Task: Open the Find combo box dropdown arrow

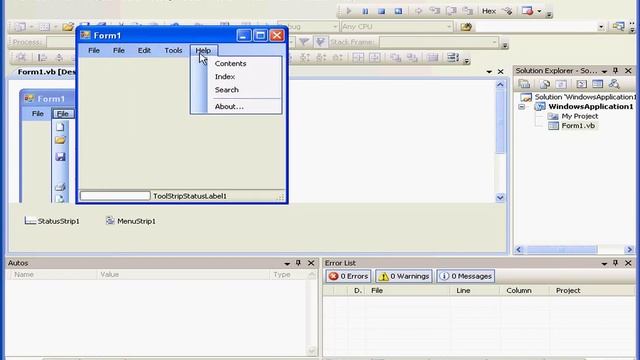Action: pos(601,27)
